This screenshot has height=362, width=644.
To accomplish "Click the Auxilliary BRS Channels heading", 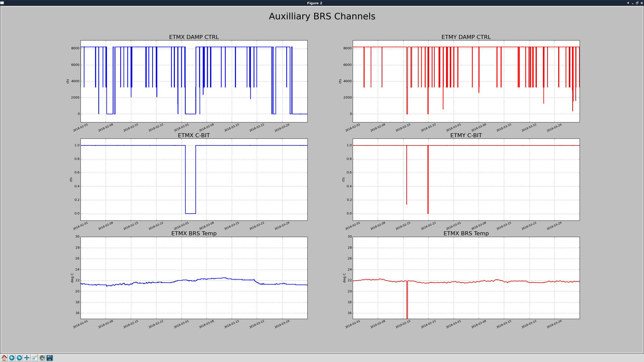I will coord(322,16).
